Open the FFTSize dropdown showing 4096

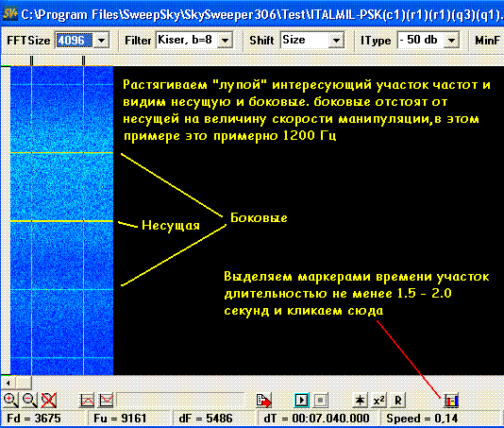point(101,41)
